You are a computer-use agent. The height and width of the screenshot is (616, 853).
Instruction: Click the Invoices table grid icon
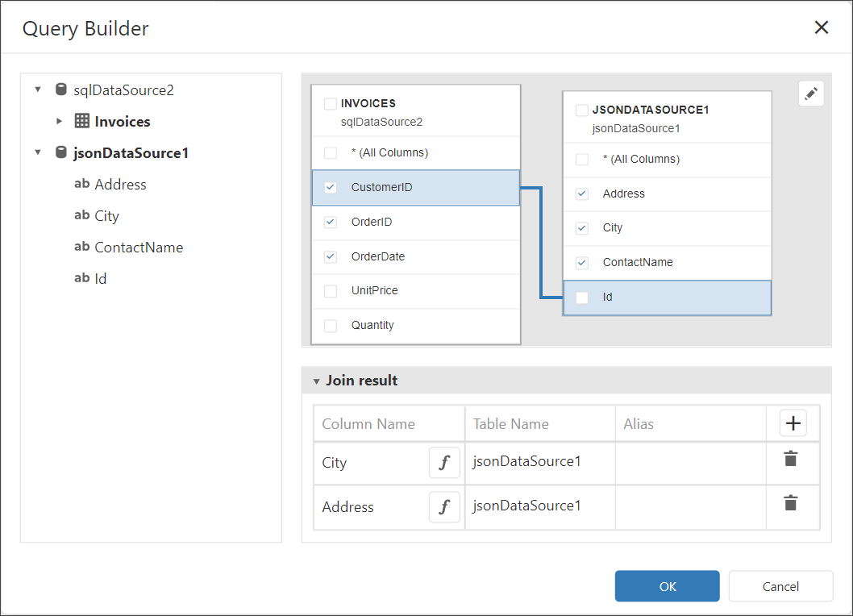coord(81,121)
